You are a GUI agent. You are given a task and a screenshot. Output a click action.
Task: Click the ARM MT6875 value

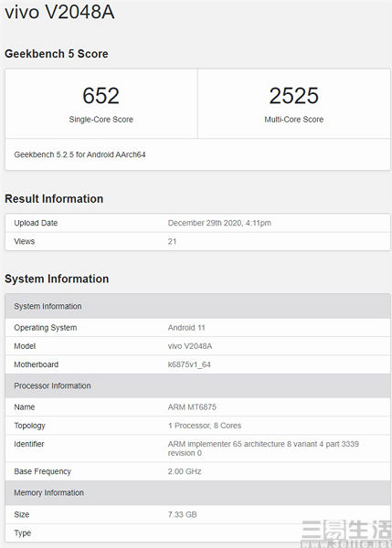(192, 407)
